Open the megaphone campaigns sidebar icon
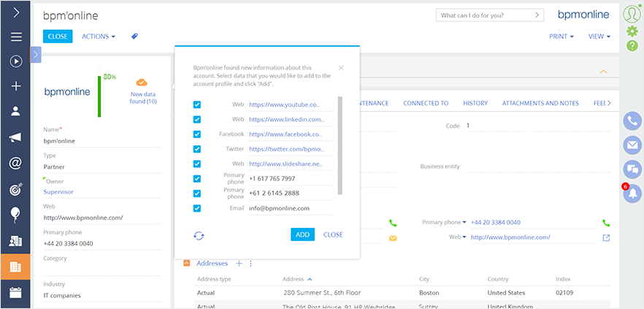Viewport: 644px width, 309px height. click(x=15, y=138)
